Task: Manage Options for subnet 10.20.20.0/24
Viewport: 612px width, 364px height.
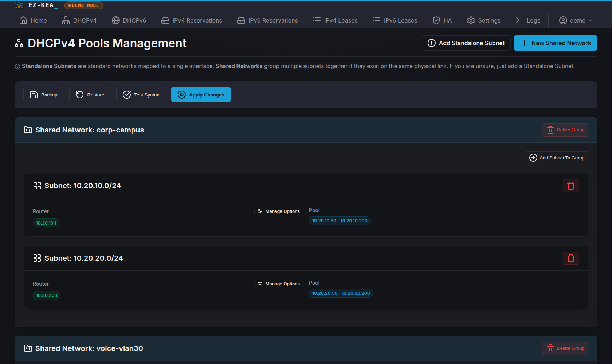Action: (279, 284)
